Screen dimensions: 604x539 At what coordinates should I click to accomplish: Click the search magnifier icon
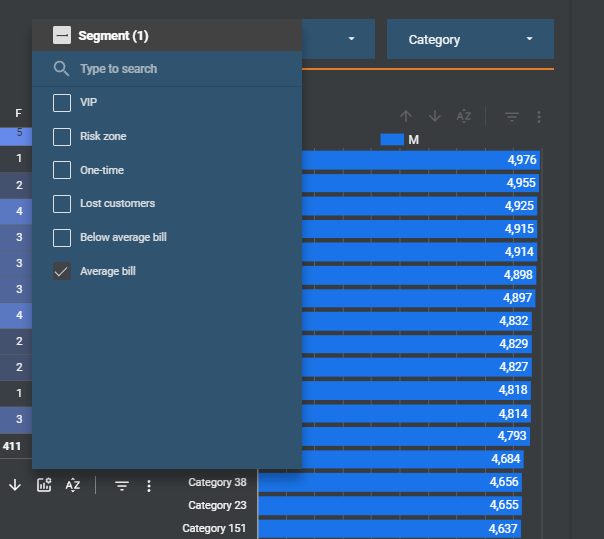pyautogui.click(x=61, y=69)
